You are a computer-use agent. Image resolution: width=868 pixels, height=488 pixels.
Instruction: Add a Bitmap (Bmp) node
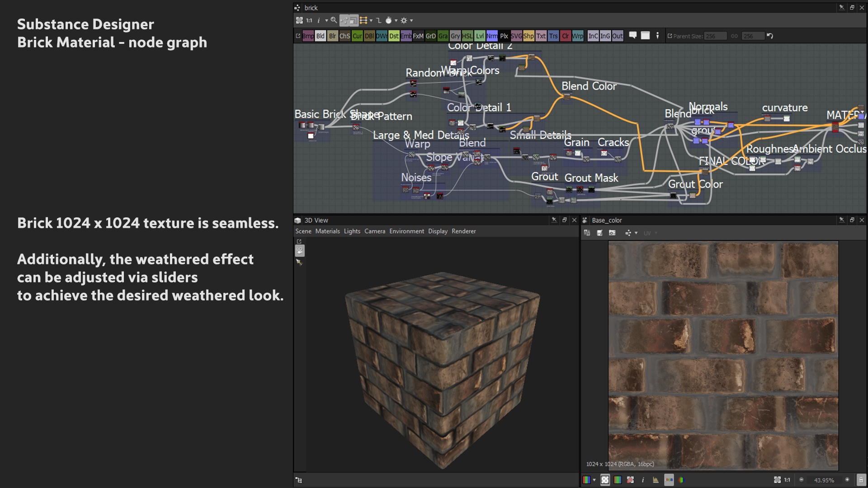[x=308, y=36]
